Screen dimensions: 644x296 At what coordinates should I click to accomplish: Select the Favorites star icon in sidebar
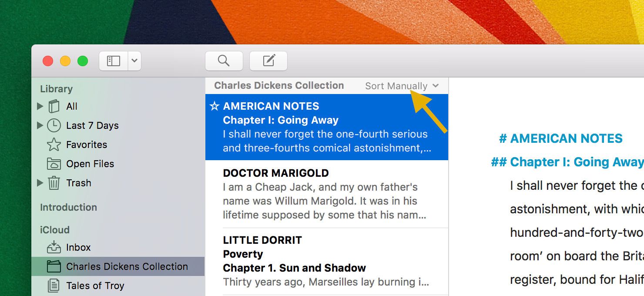[x=54, y=145]
